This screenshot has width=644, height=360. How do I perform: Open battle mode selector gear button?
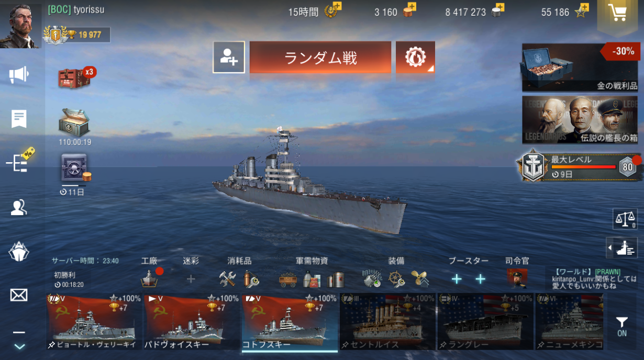click(x=415, y=57)
